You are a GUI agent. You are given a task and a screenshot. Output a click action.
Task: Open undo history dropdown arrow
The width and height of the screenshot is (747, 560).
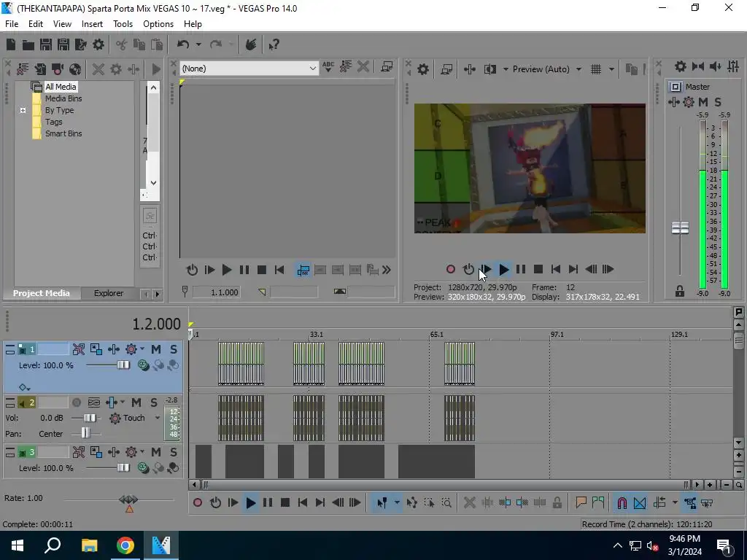198,44
